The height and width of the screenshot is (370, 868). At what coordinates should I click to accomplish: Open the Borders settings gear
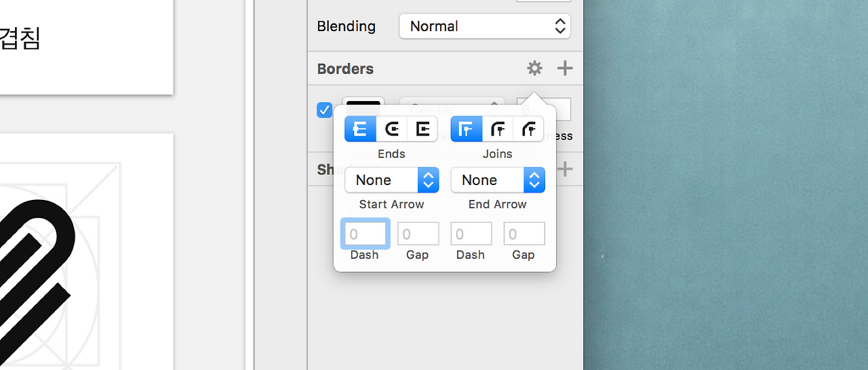point(534,68)
